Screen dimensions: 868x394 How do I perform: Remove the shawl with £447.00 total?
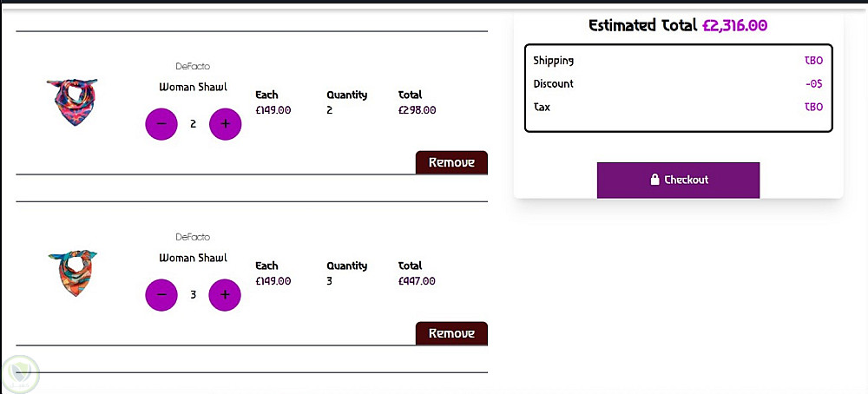point(451,333)
